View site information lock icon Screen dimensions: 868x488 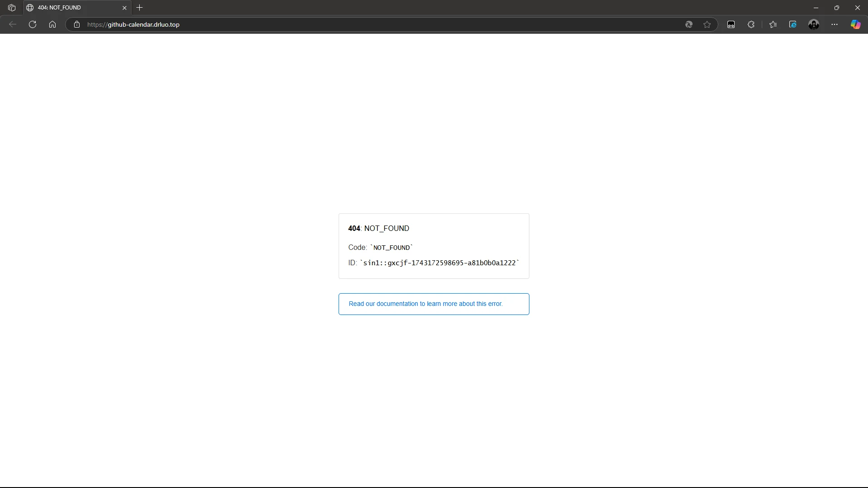coord(77,24)
